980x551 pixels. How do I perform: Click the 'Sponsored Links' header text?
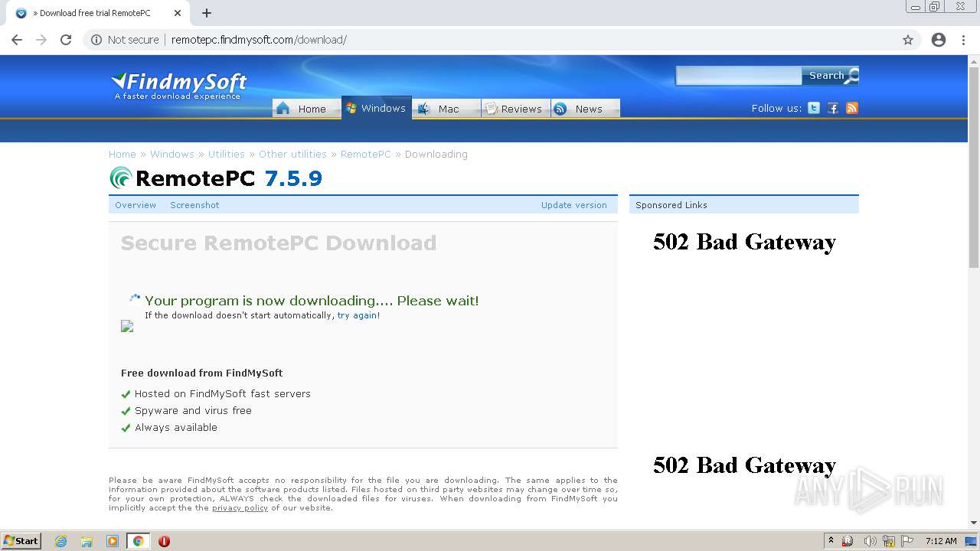[x=671, y=205]
